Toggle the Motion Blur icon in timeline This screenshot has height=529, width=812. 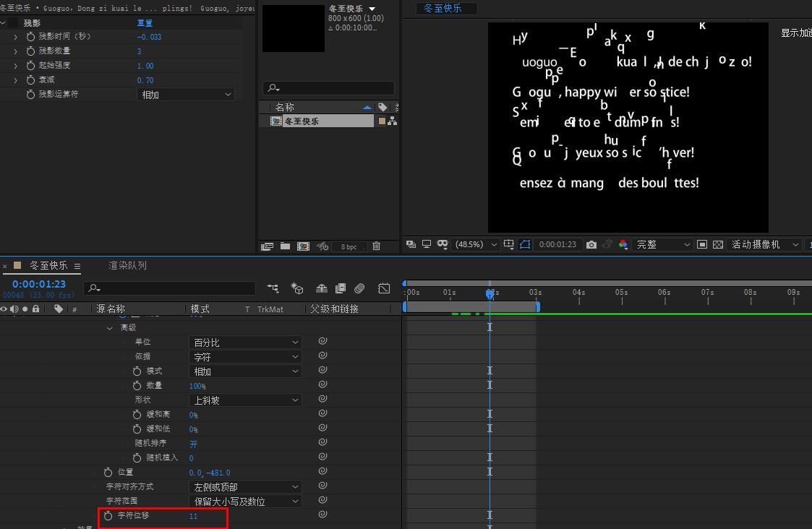point(359,288)
